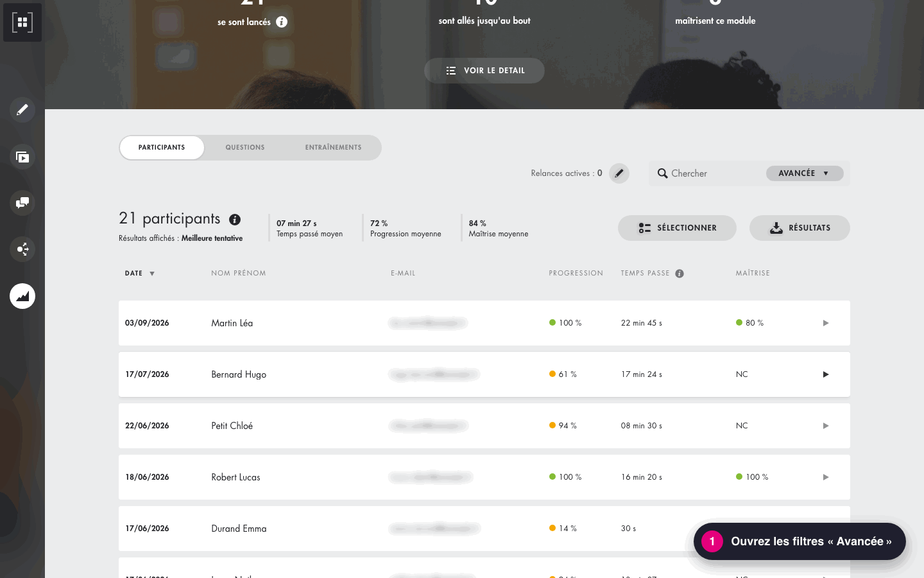Click the Sélectionner button
This screenshot has width=924, height=578.
coord(677,228)
